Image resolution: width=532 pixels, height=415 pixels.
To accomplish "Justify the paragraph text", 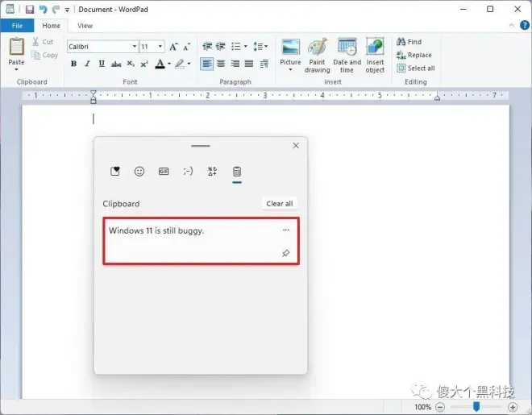I will 249,64.
